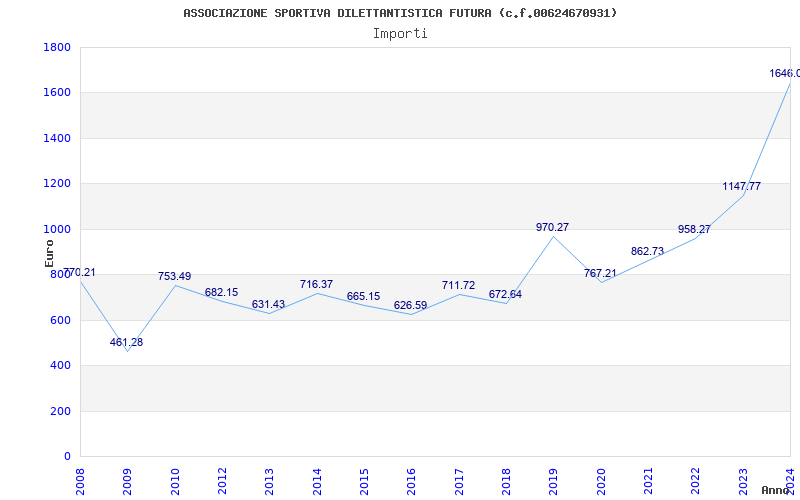The height and width of the screenshot is (500, 800).
Task: Click the 1000 y-axis tick label
Action: pos(57,230)
